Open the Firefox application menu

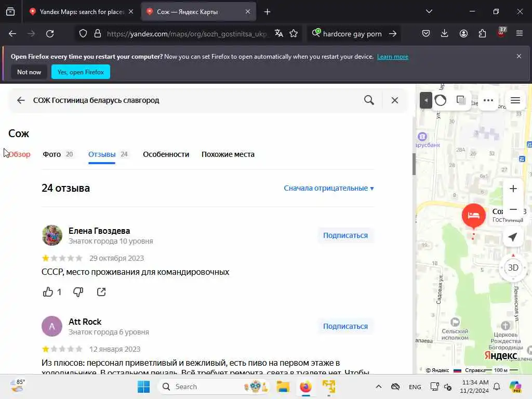[x=520, y=33]
